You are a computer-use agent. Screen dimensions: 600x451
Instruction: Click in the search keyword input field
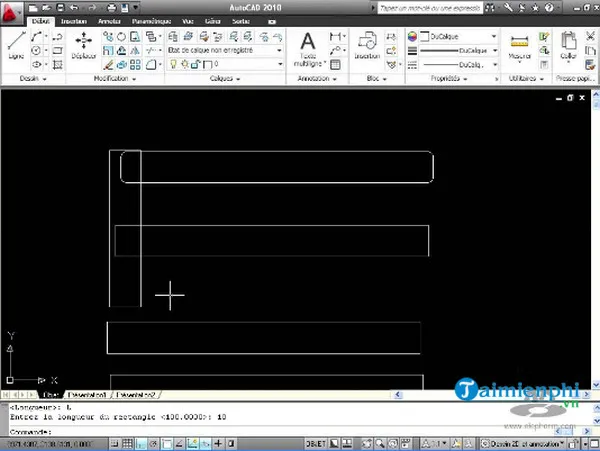tap(430, 8)
